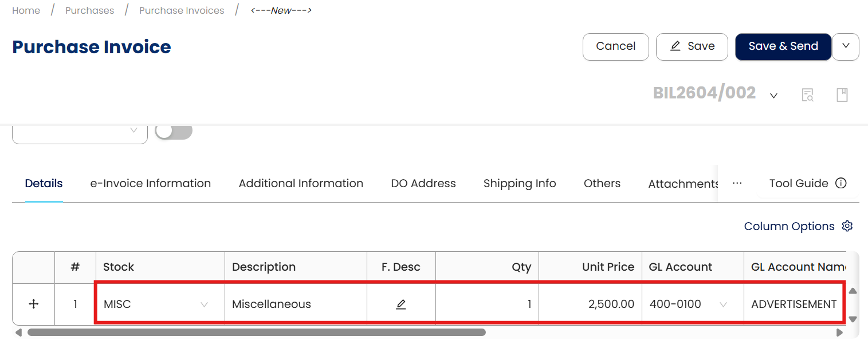
Task: Open the BIL2604/002 invoice number dropdown
Action: [x=773, y=96]
